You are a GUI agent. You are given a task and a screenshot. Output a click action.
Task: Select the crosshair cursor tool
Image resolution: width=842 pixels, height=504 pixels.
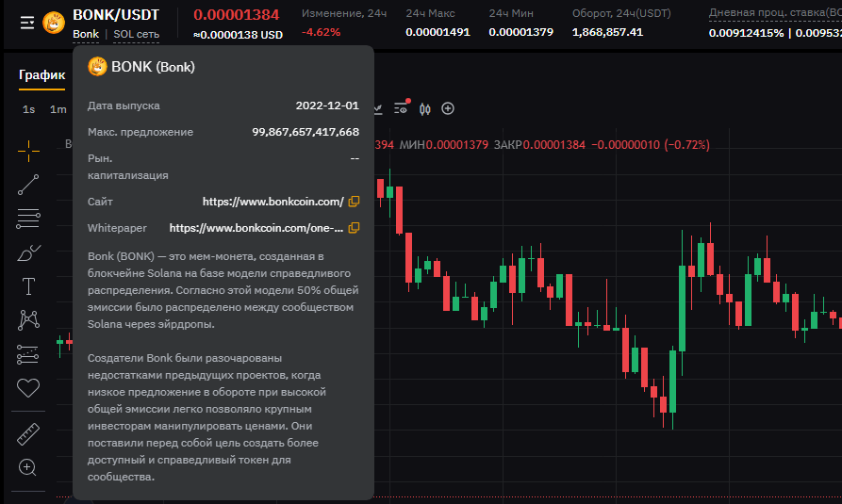point(28,149)
